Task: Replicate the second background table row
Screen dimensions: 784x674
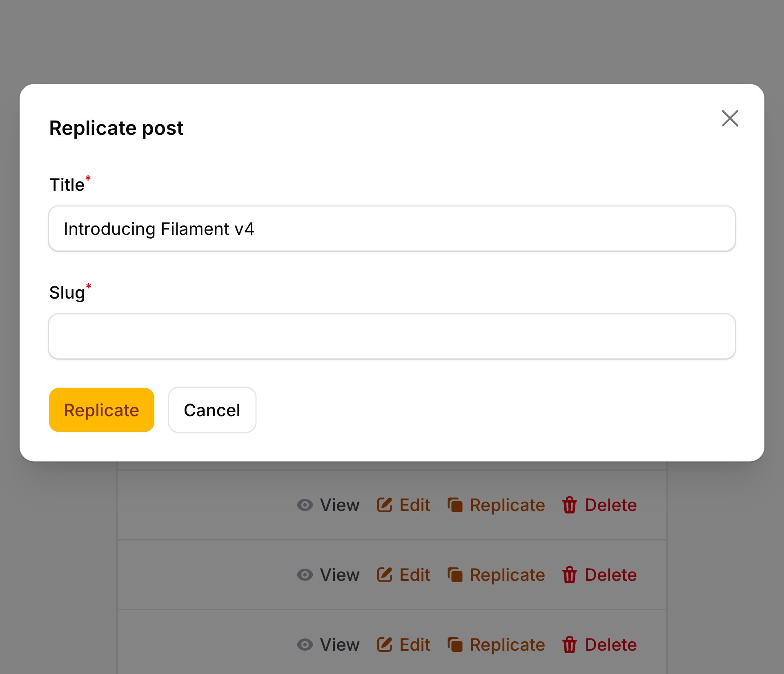Action: [x=496, y=575]
